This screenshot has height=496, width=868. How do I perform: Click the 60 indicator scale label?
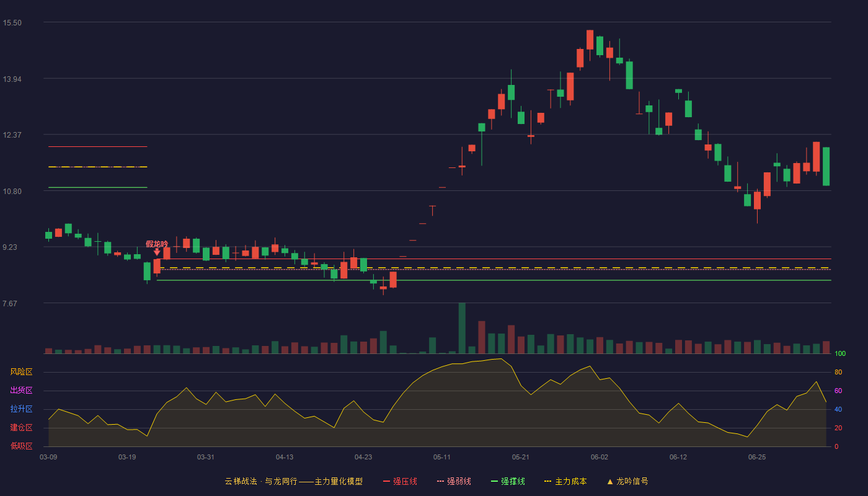click(x=838, y=391)
